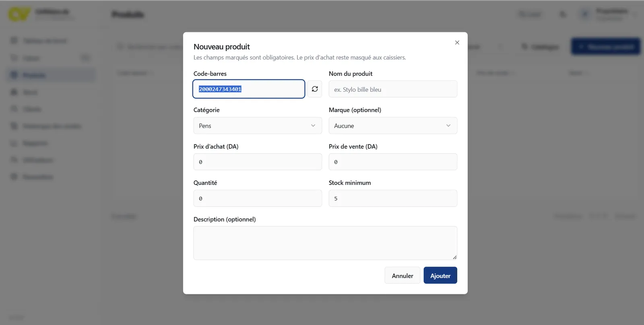Regenerate barcode with the refresh icon
644x325 pixels.
click(x=315, y=89)
